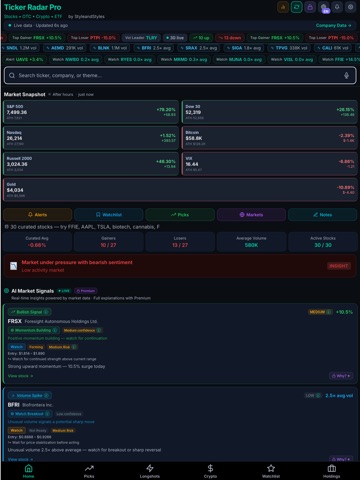Click the Losers 13 / 27 stat card
This screenshot has height=480, width=360.
coord(180,242)
